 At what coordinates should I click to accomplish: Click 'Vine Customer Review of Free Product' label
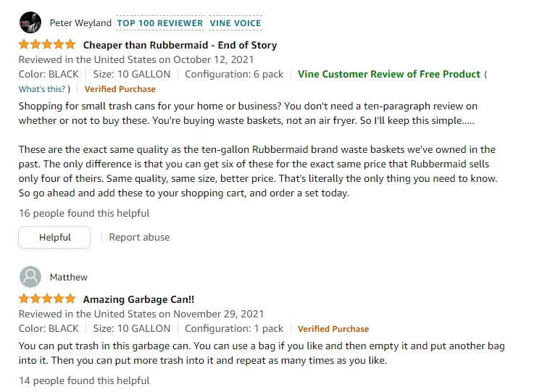(389, 74)
